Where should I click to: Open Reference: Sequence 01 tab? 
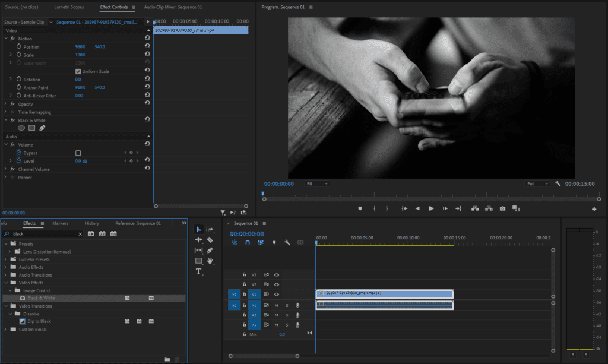[x=138, y=223]
